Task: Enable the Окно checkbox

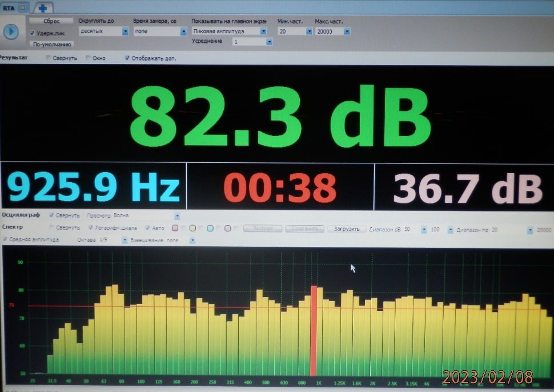Action: click(88, 58)
